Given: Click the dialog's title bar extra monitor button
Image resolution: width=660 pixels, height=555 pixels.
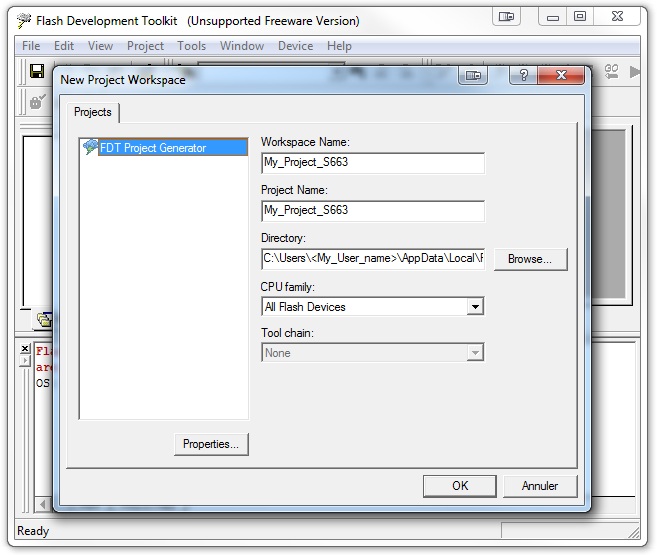Looking at the screenshot, I should (473, 76).
